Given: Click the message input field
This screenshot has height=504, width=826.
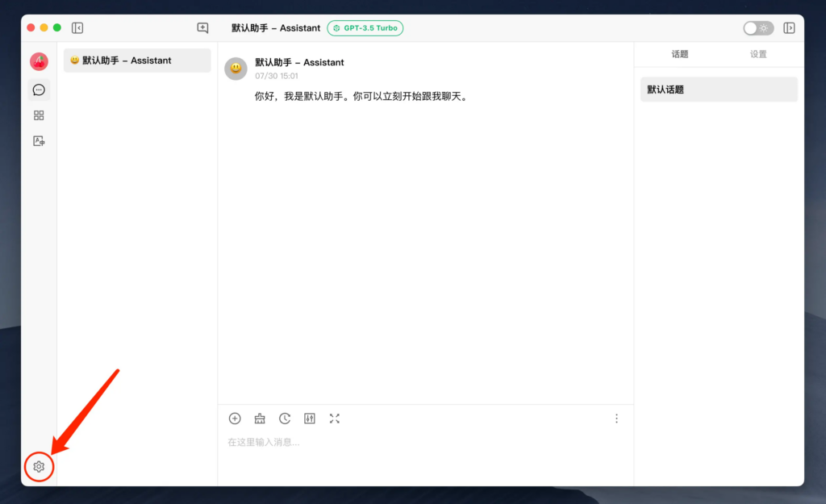Looking at the screenshot, I should (x=425, y=452).
